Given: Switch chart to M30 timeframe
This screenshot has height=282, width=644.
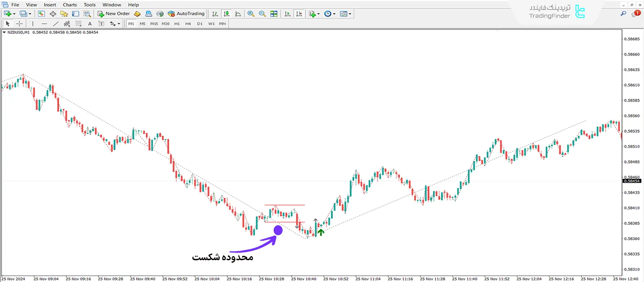Looking at the screenshot, I should (x=165, y=24).
